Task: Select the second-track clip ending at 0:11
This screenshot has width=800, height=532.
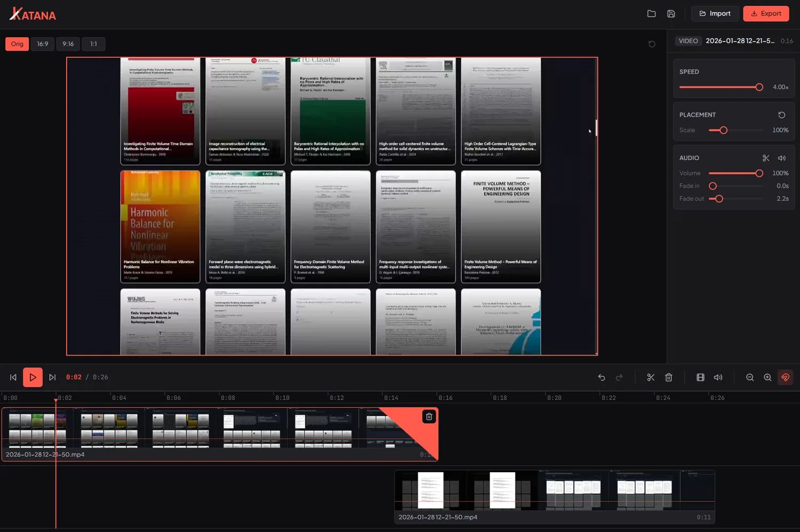Action: (x=555, y=497)
